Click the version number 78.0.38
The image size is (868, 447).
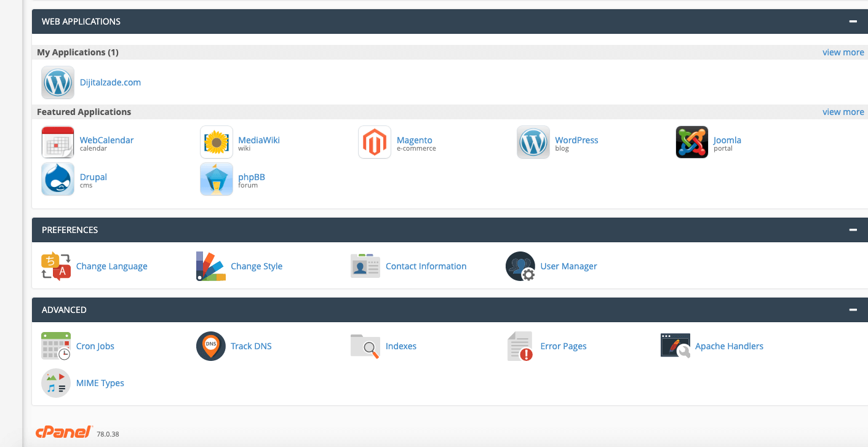click(108, 434)
